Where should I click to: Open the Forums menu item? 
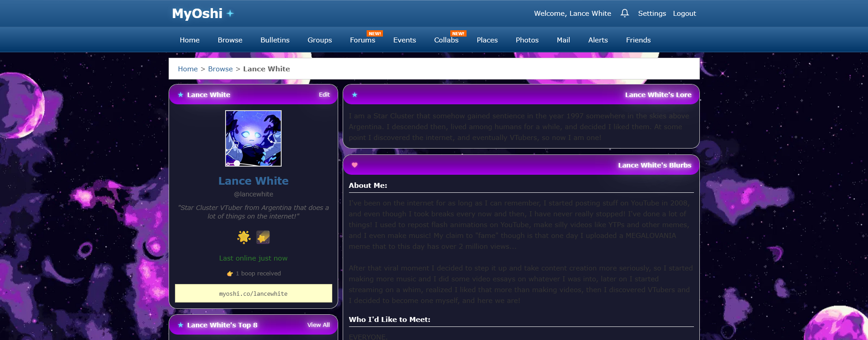coord(362,40)
